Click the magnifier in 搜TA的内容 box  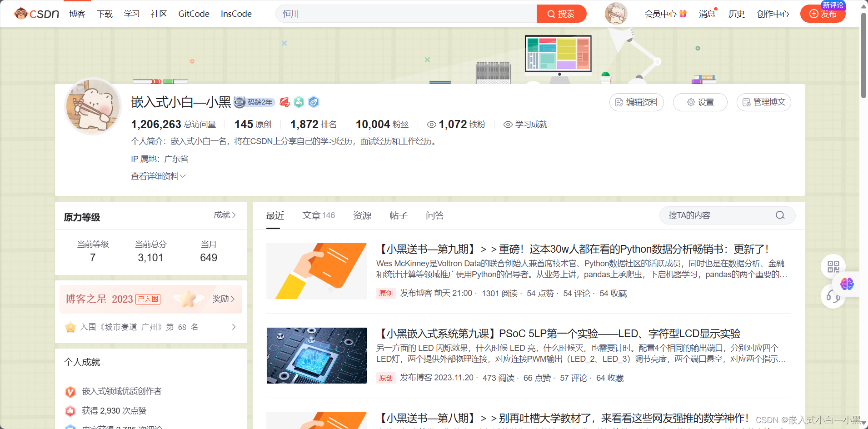coord(780,215)
